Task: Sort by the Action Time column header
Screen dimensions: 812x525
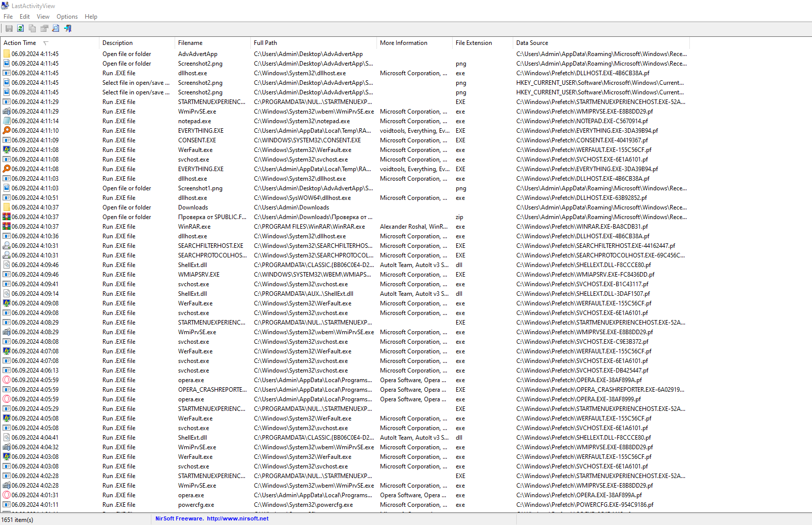Action: point(49,43)
